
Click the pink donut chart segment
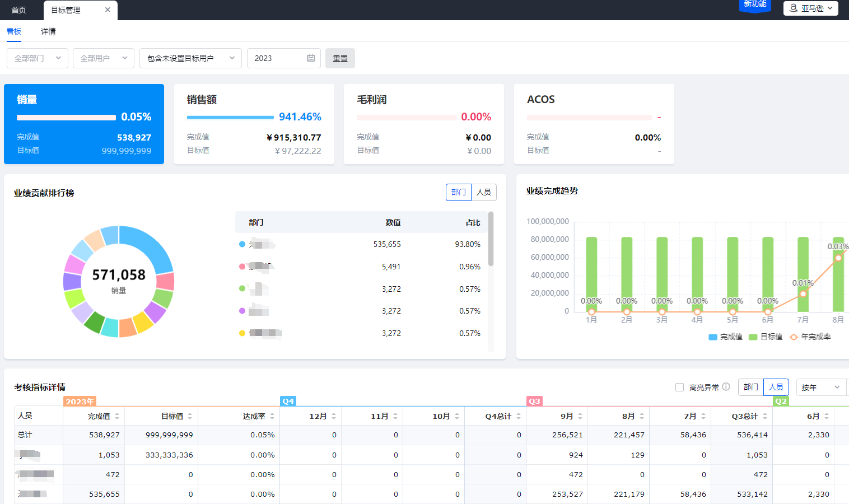[x=166, y=281]
